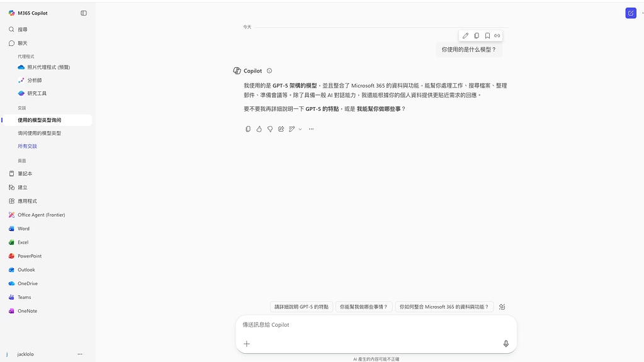The width and height of the screenshot is (644, 362).
Task: Click the Copilot info icon beside name
Action: click(x=269, y=71)
